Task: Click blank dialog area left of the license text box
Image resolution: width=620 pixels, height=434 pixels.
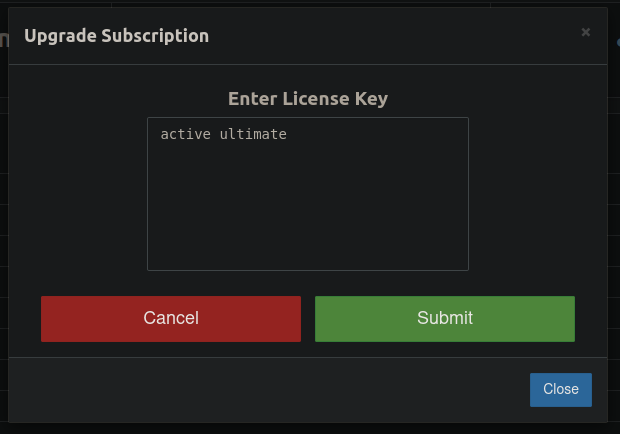Action: [80, 194]
